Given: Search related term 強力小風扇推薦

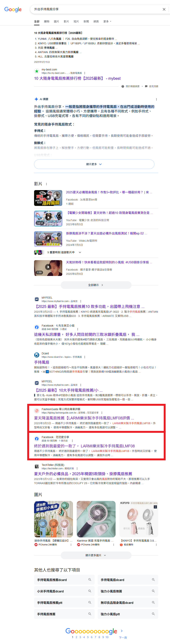Looking at the screenshot, I should coord(128,591).
